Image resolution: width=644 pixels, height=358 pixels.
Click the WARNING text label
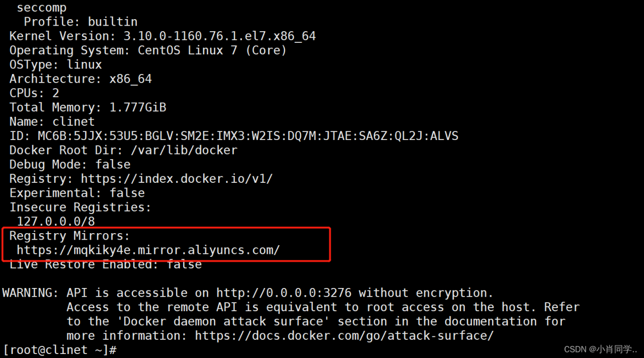coord(30,293)
